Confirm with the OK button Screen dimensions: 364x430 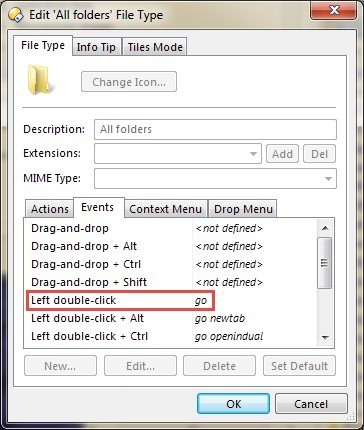pyautogui.click(x=233, y=404)
